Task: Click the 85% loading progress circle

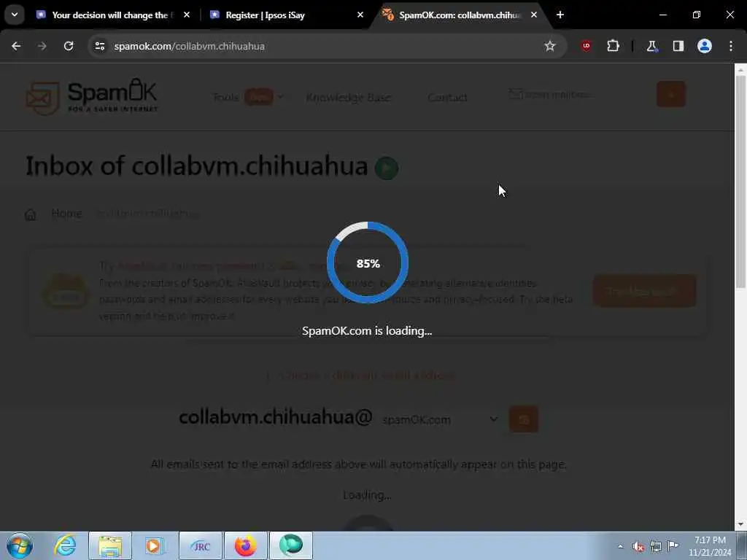Action: [368, 262]
